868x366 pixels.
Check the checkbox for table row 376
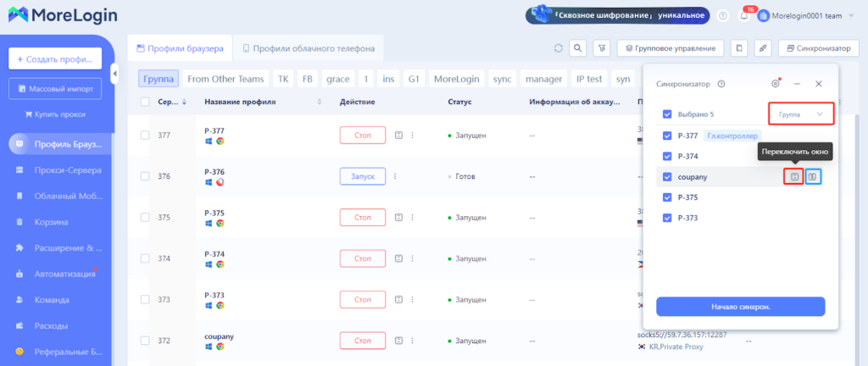click(145, 176)
